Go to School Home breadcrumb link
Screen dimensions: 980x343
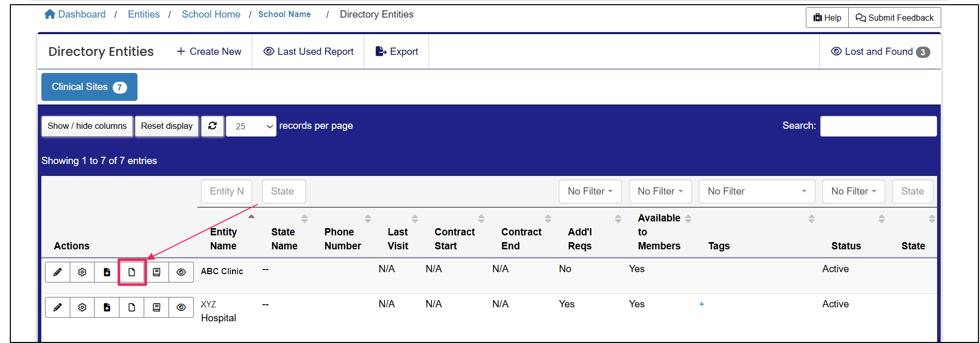pyautogui.click(x=211, y=14)
